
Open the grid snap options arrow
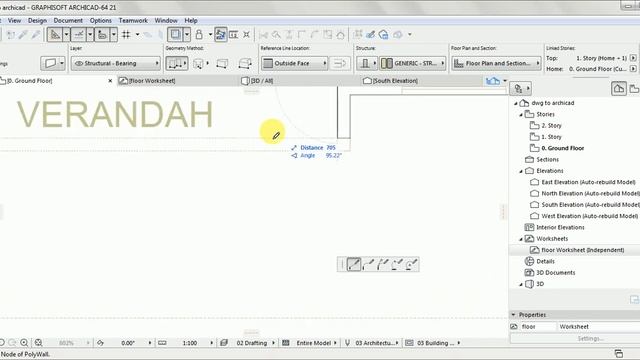tap(137, 35)
